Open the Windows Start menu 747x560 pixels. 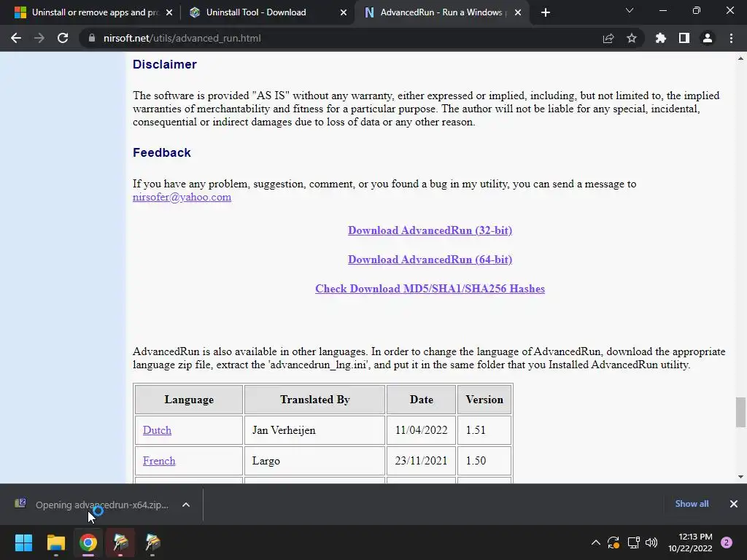pyautogui.click(x=23, y=542)
